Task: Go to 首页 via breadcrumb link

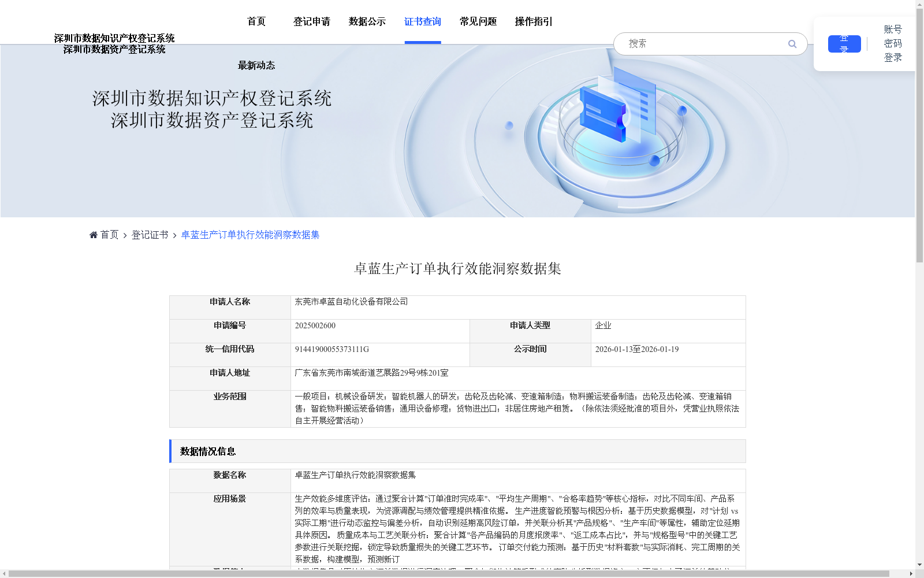Action: 109,235
